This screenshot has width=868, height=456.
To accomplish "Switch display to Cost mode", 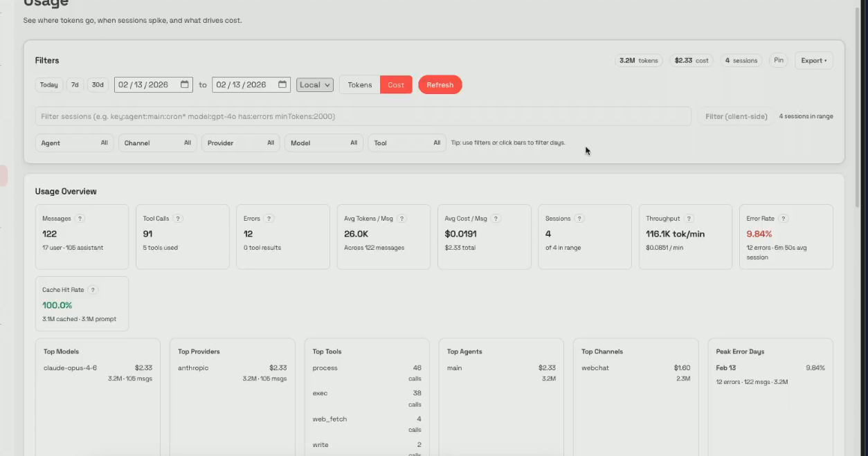I will [x=396, y=85].
